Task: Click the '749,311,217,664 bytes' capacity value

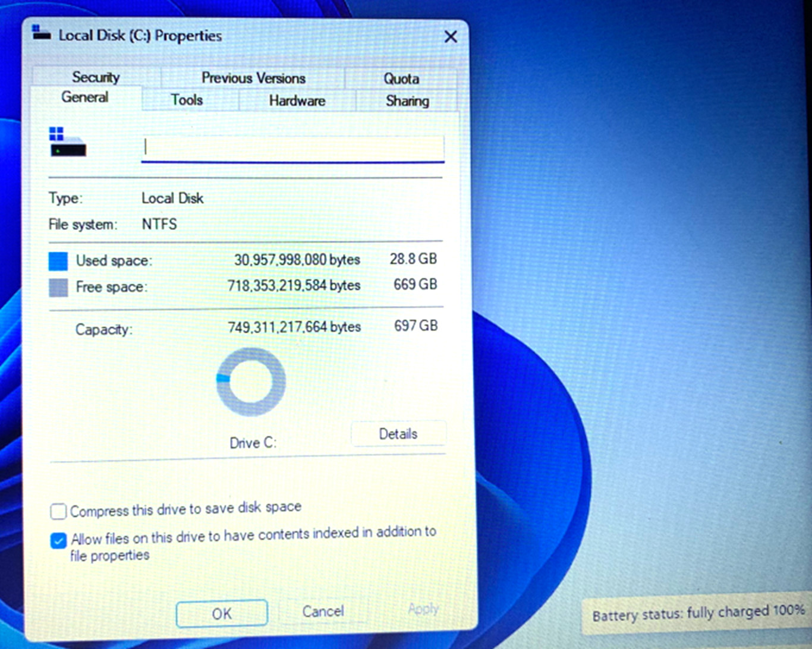Action: point(294,327)
